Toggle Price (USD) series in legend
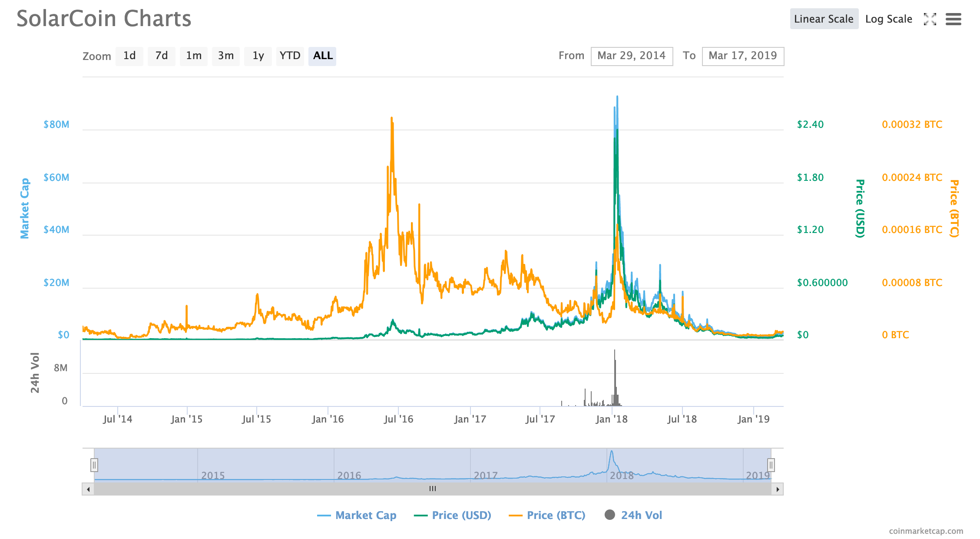This screenshot has width=980, height=539. (x=453, y=515)
